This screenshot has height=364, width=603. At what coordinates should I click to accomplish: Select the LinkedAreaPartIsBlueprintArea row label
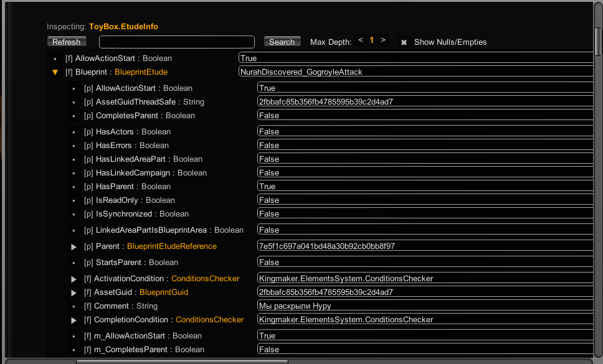(163, 230)
